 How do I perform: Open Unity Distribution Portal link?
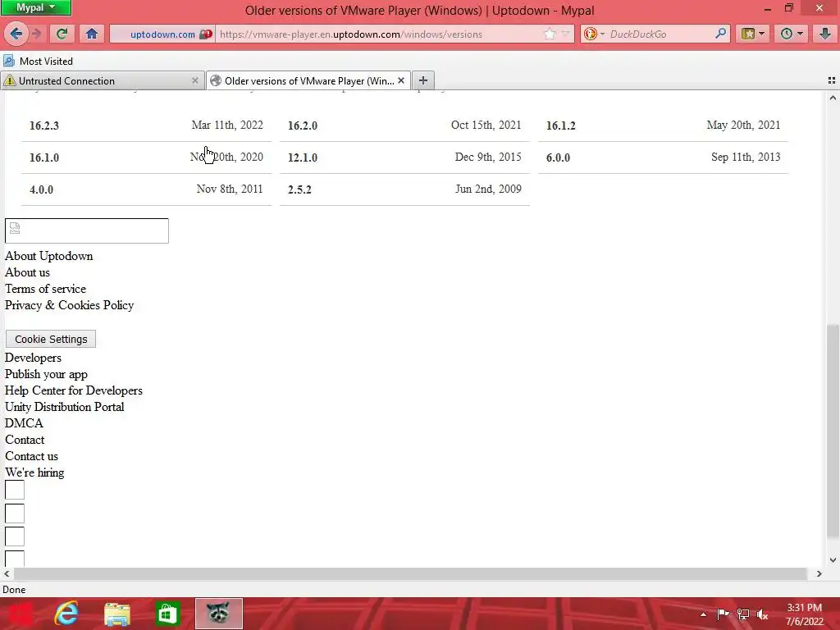click(x=64, y=407)
